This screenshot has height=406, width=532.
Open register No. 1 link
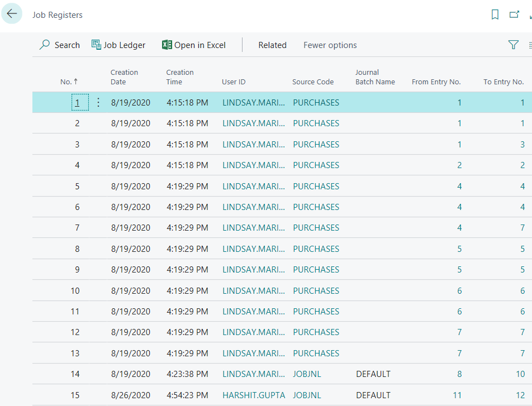point(78,103)
